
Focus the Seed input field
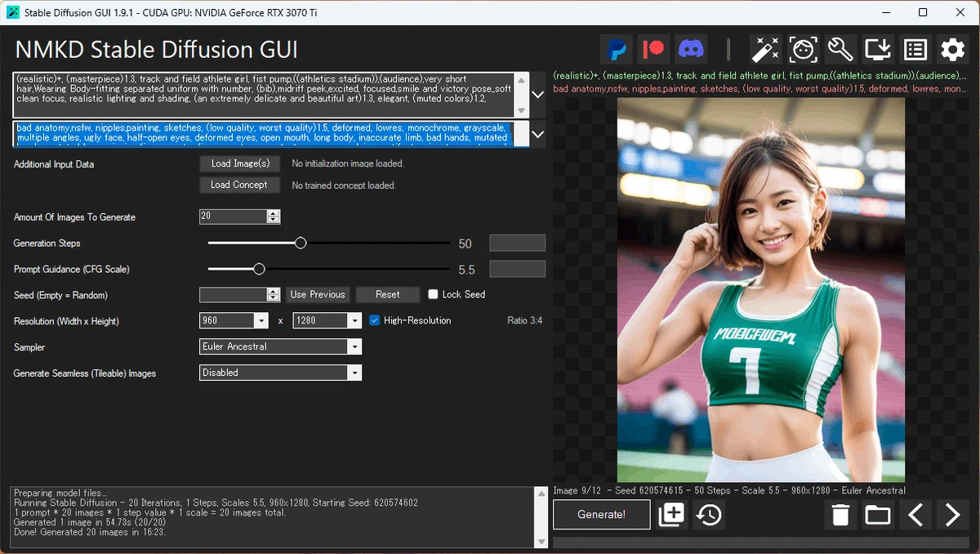[x=234, y=295]
